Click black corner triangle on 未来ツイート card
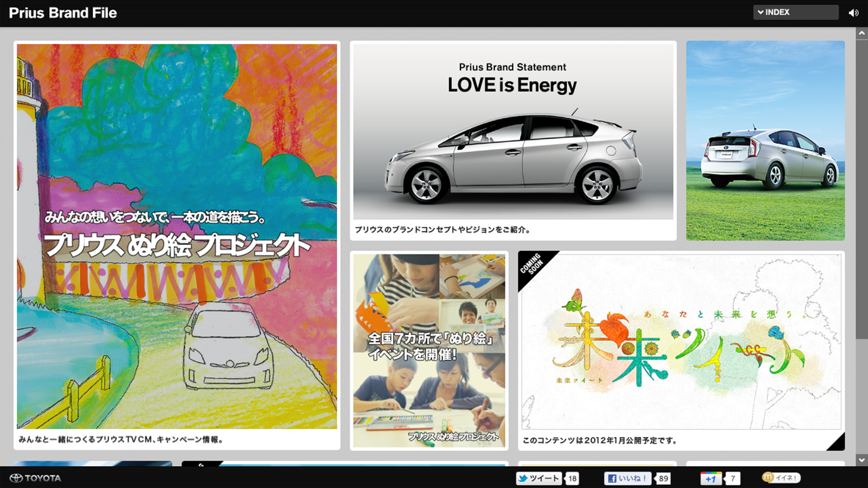This screenshot has width=868, height=488. tap(838, 444)
